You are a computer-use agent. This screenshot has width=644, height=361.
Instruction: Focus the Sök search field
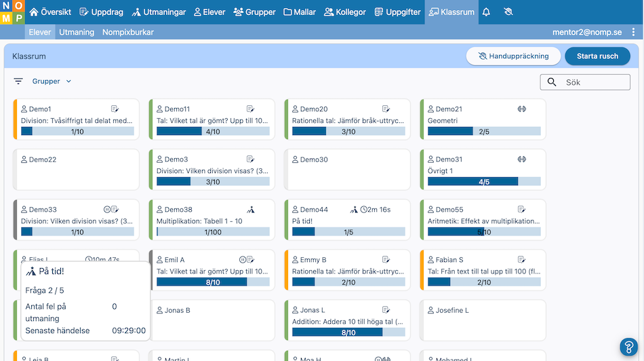585,82
